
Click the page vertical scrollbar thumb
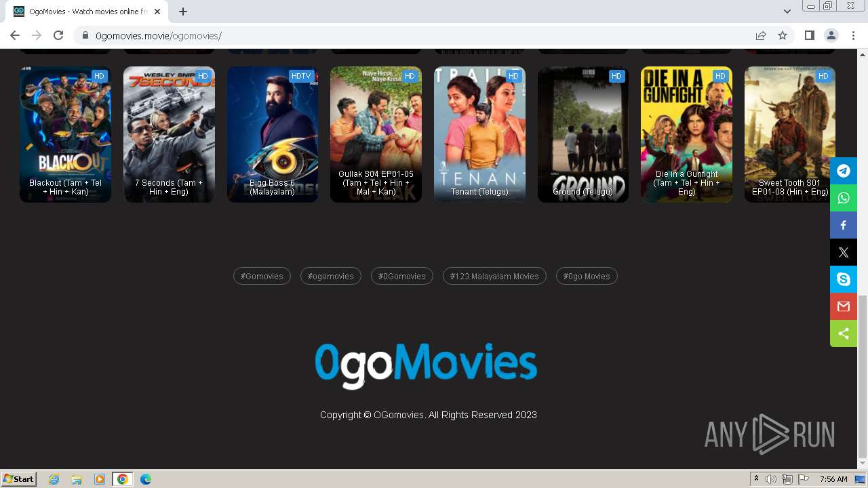(863, 377)
